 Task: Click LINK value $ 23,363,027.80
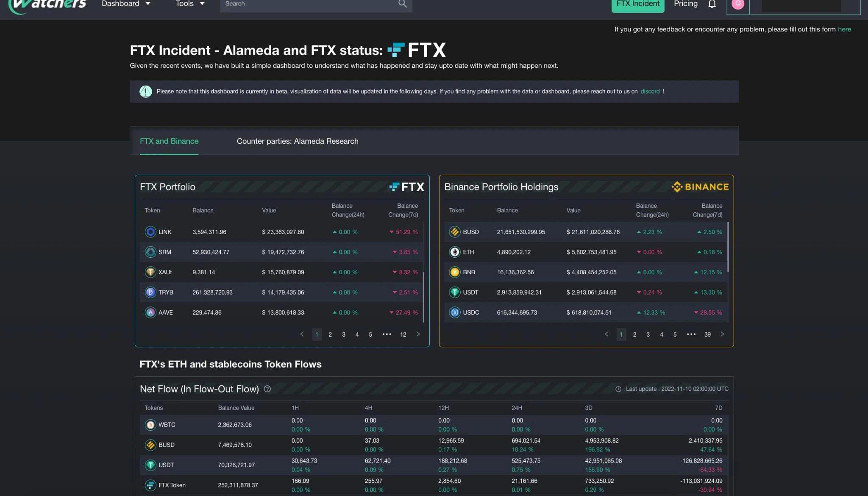click(x=283, y=232)
